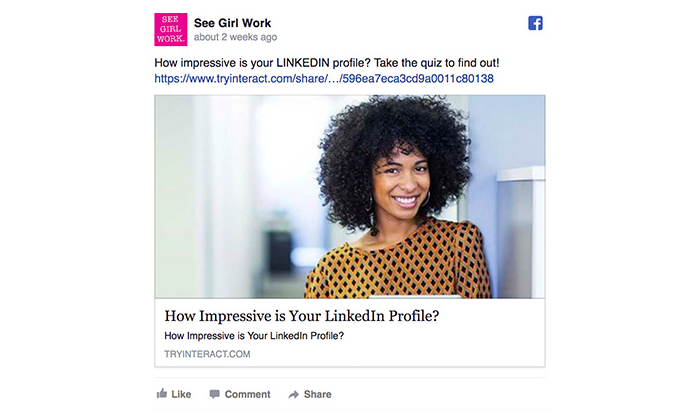Click the small description under the headline
700x413 pixels.
pyautogui.click(x=254, y=336)
